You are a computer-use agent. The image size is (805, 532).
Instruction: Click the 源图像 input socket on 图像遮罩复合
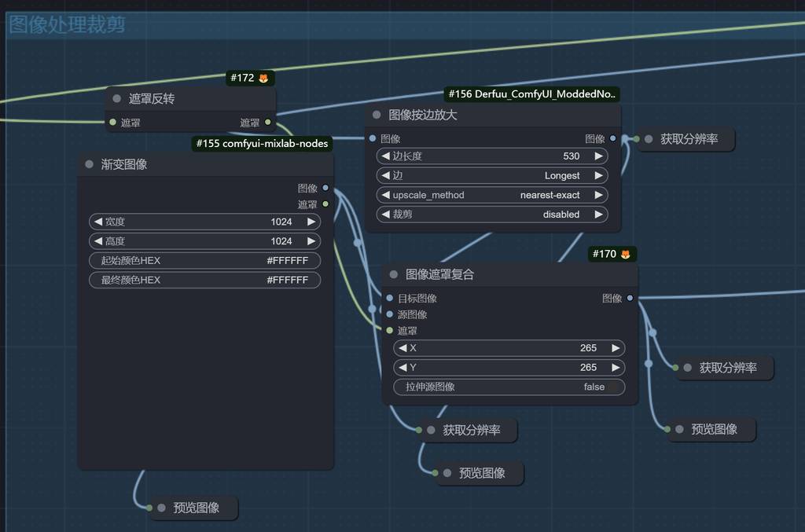point(390,314)
